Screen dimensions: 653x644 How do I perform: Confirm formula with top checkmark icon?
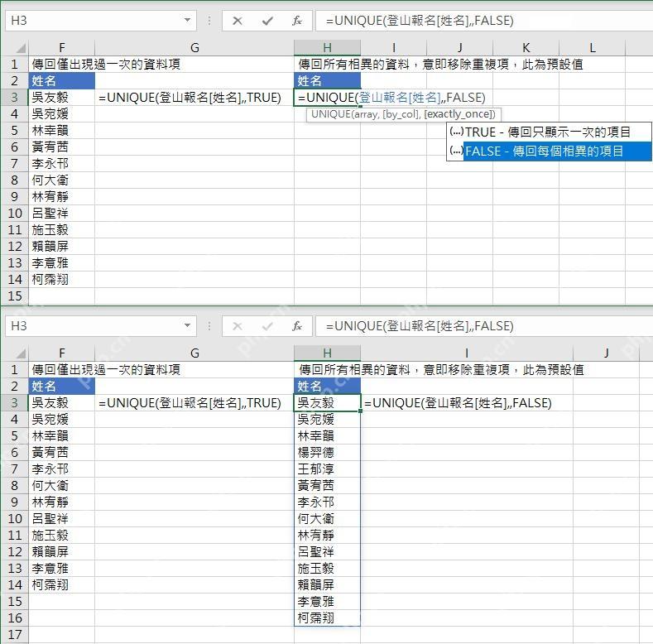pyautogui.click(x=267, y=21)
